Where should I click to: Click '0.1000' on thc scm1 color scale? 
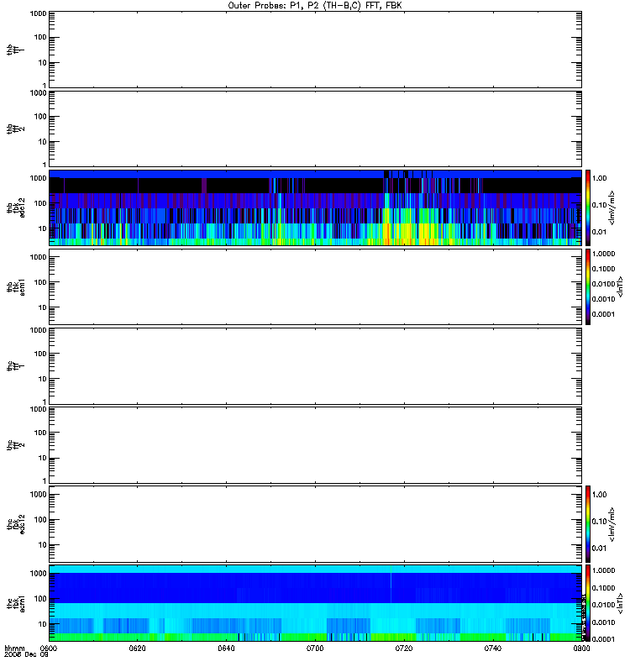coord(603,588)
